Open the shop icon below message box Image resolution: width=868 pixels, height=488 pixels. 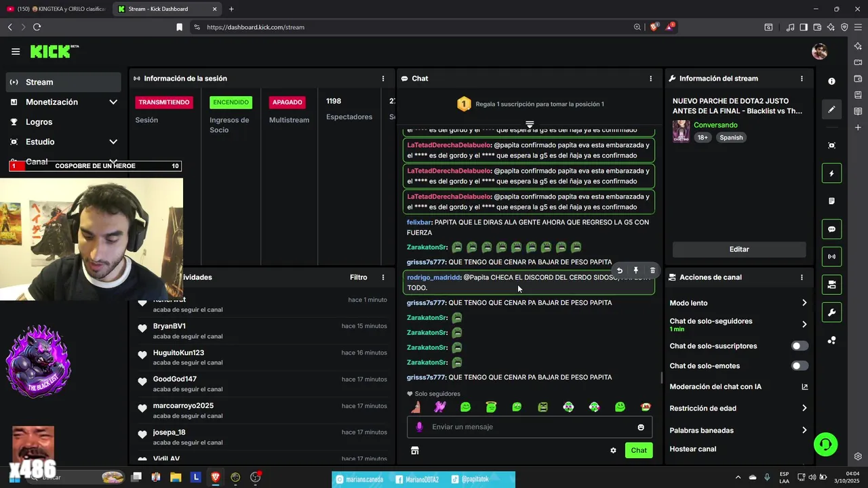point(415,450)
